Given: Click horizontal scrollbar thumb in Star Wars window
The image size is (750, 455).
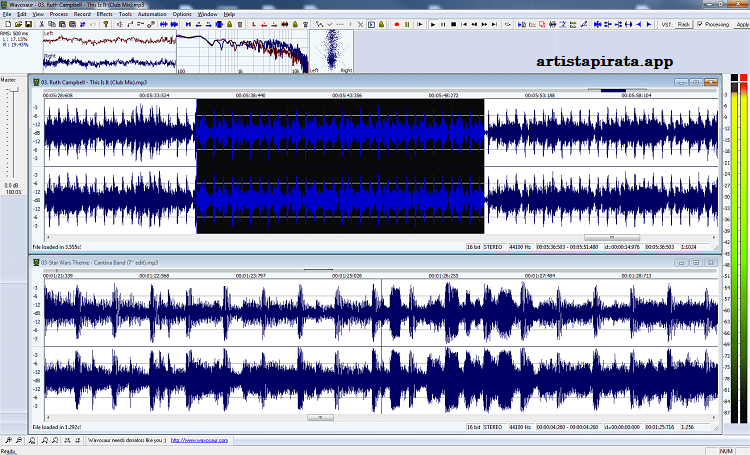Looking at the screenshot, I should [x=320, y=418].
